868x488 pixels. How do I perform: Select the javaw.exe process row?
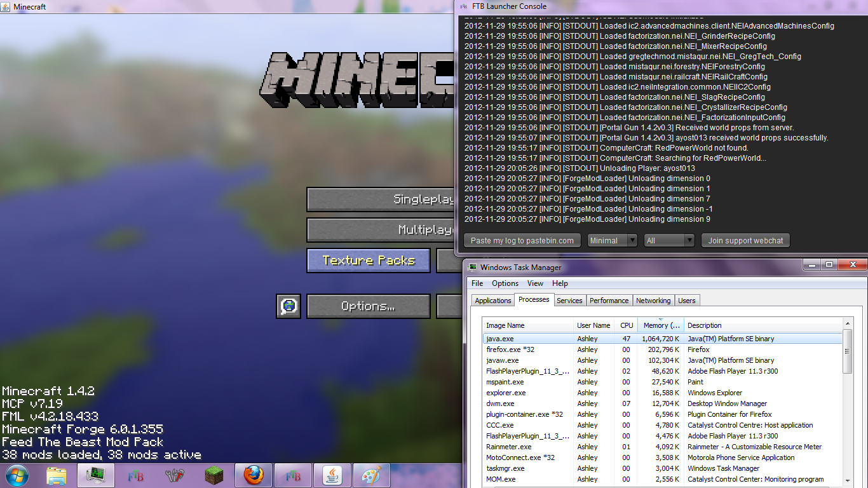point(662,360)
